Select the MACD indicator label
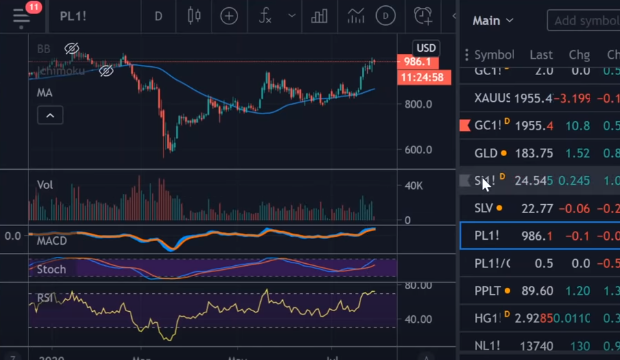 (x=52, y=241)
